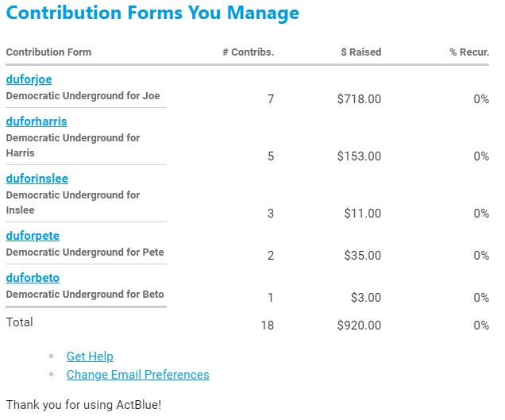Click the # Contribs. column header
The width and height of the screenshot is (505, 420).
(248, 52)
